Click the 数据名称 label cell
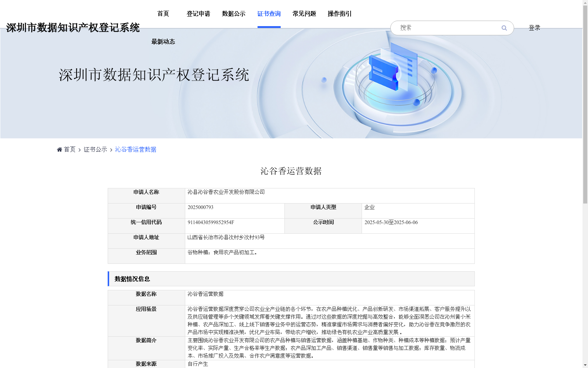The width and height of the screenshot is (588, 368). pos(146,298)
